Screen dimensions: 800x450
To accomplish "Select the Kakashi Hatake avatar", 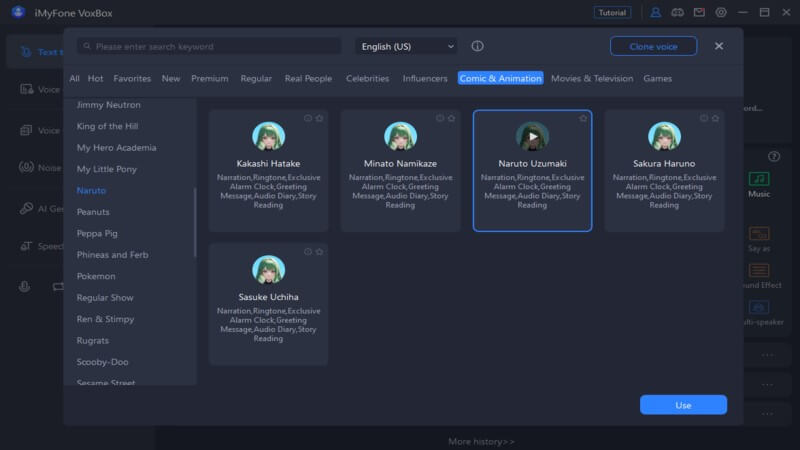I will tap(268, 136).
